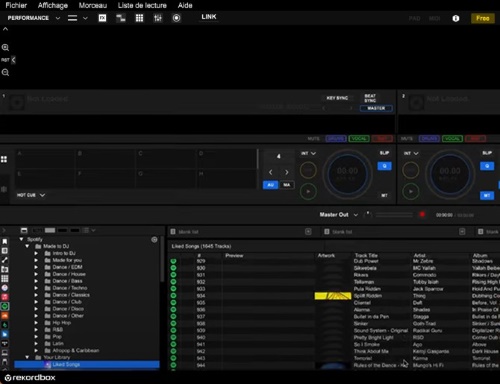Click the BEAT SYNC button on deck 1
The image size is (500, 384).
370,98
